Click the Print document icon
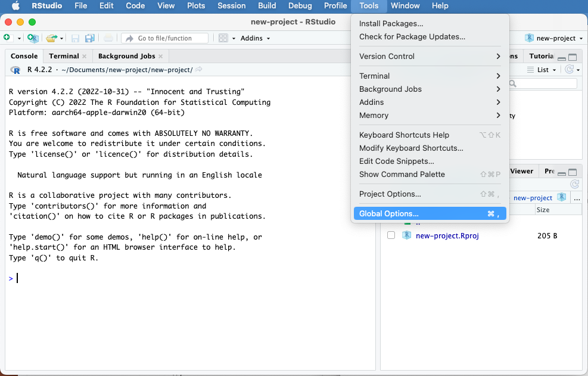The image size is (588, 376). click(x=108, y=38)
